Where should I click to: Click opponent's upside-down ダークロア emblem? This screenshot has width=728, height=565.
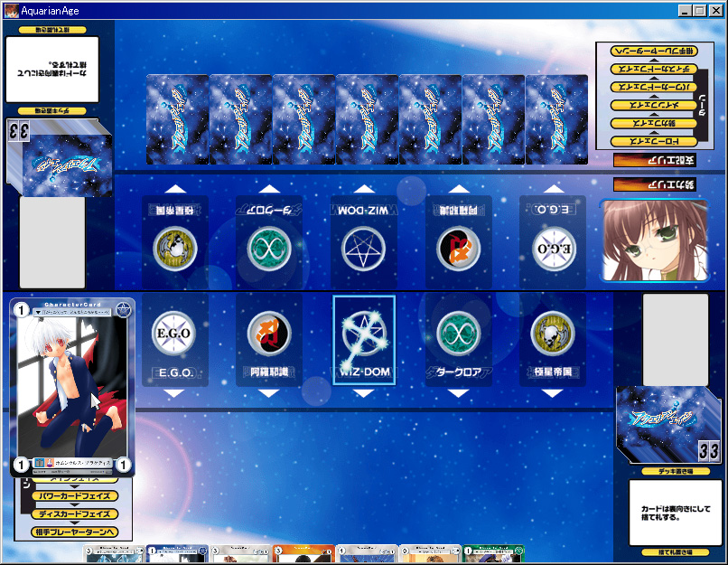[269, 249]
